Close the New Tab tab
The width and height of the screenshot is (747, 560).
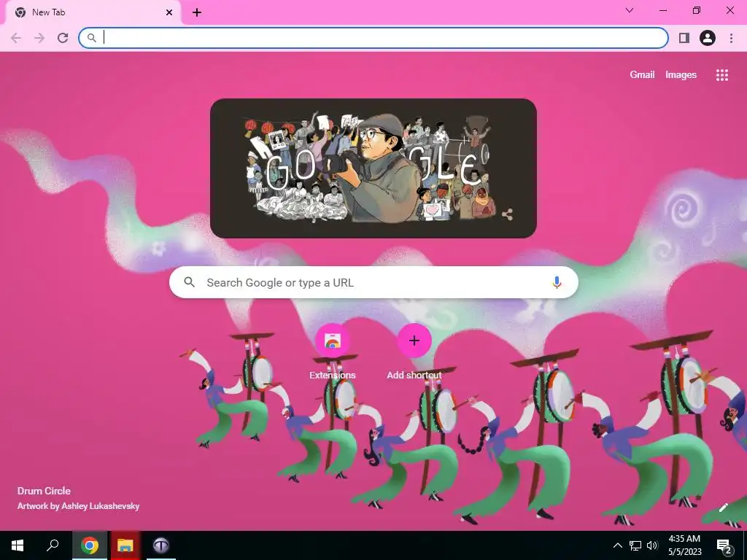[169, 12]
